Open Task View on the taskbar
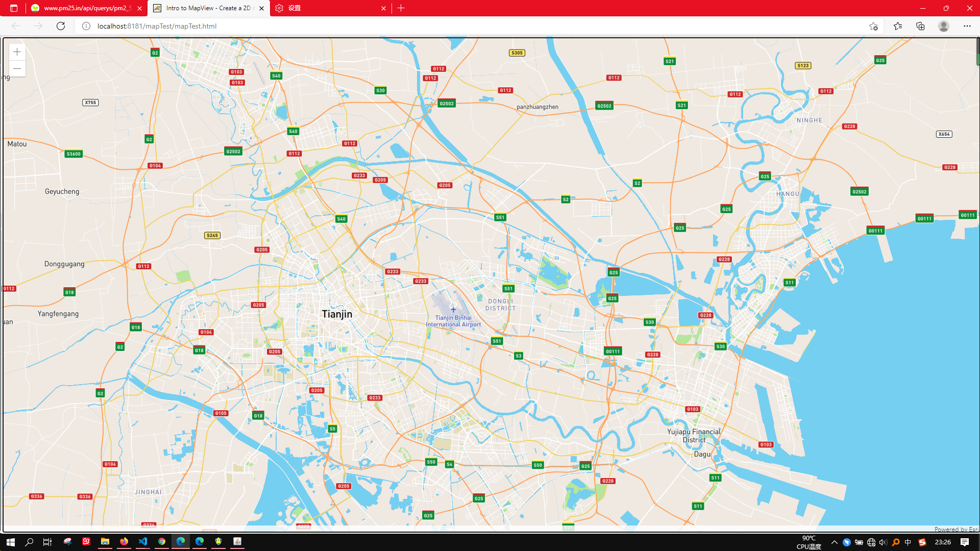The height and width of the screenshot is (551, 980). pos(47,542)
